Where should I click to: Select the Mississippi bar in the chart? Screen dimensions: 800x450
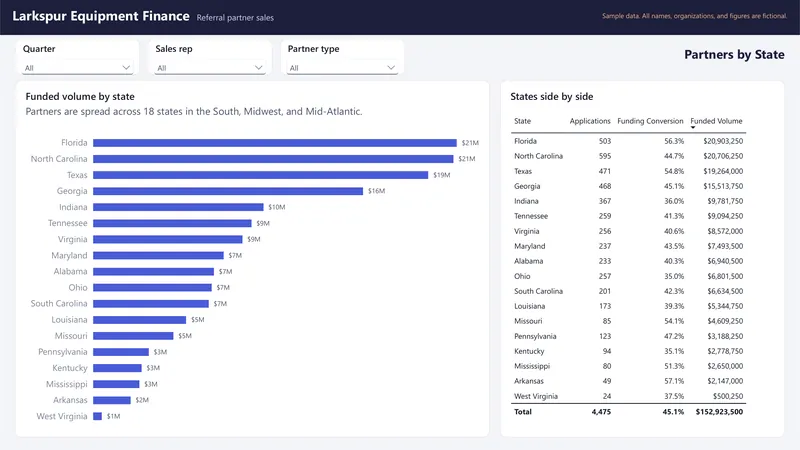[116, 384]
